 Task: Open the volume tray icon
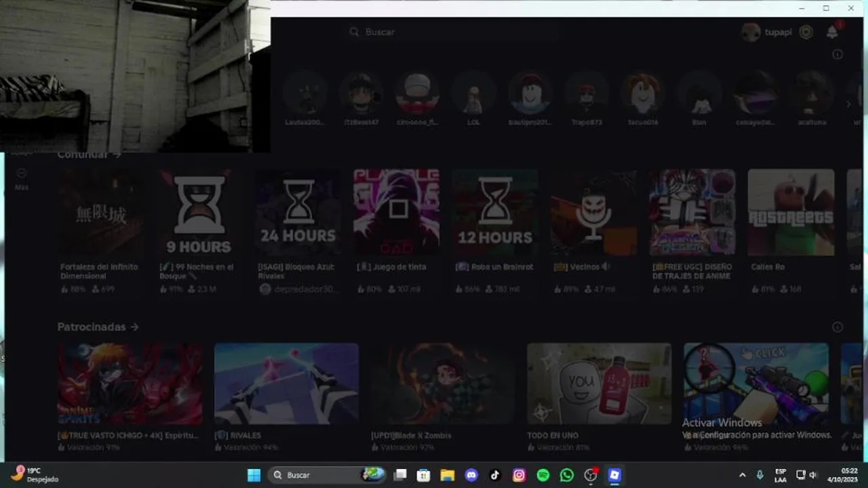point(813,475)
